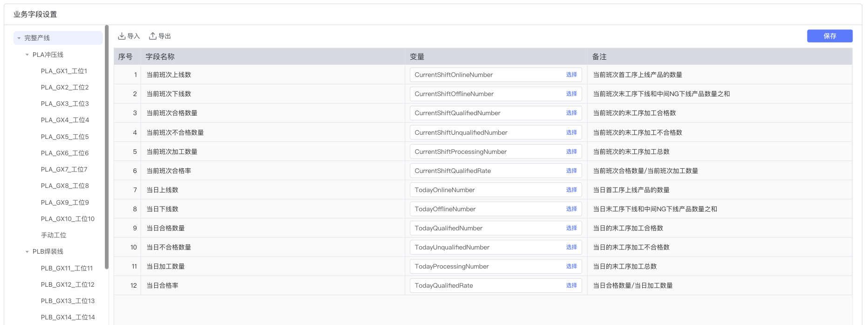Click the sidebar tree vertical scrollbar
The height and width of the screenshot is (325, 868).
[107, 147]
